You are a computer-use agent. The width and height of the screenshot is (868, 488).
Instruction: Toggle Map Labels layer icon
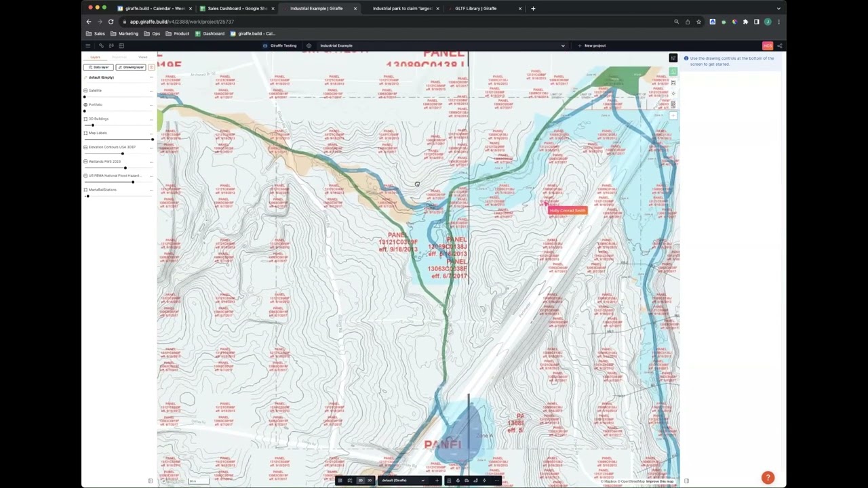coord(85,133)
